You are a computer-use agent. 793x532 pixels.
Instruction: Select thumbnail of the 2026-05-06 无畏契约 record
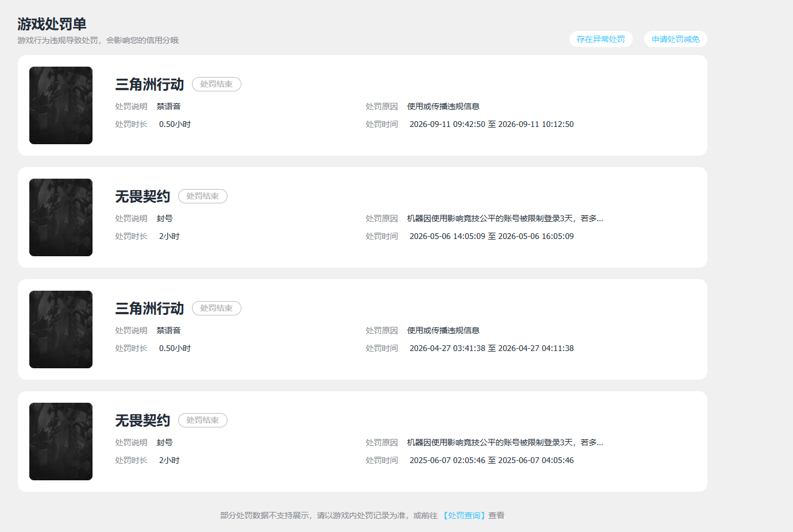click(x=61, y=217)
